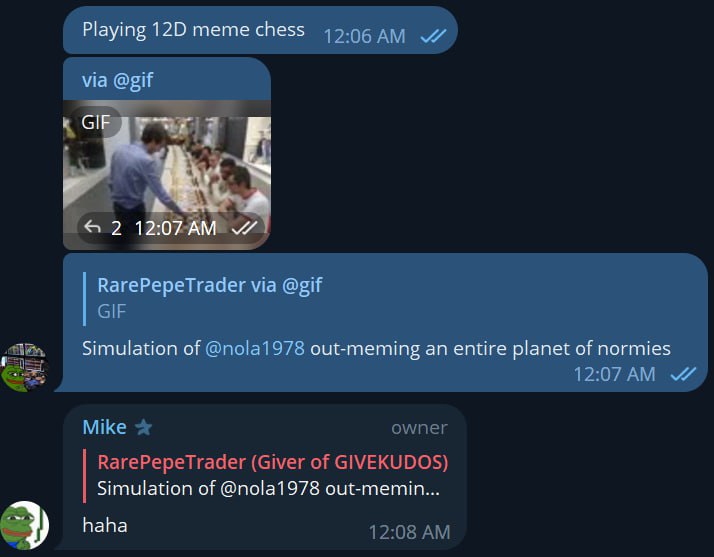Click read checkmarks on the 12:06 AM message
Viewport: 714px width, 557px height.
coord(434,36)
